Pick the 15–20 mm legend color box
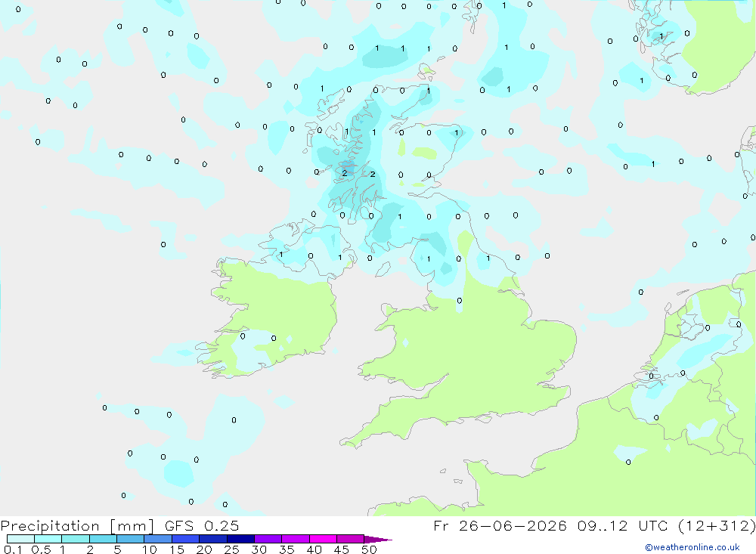Screen dimensions: 756x554 (186, 539)
